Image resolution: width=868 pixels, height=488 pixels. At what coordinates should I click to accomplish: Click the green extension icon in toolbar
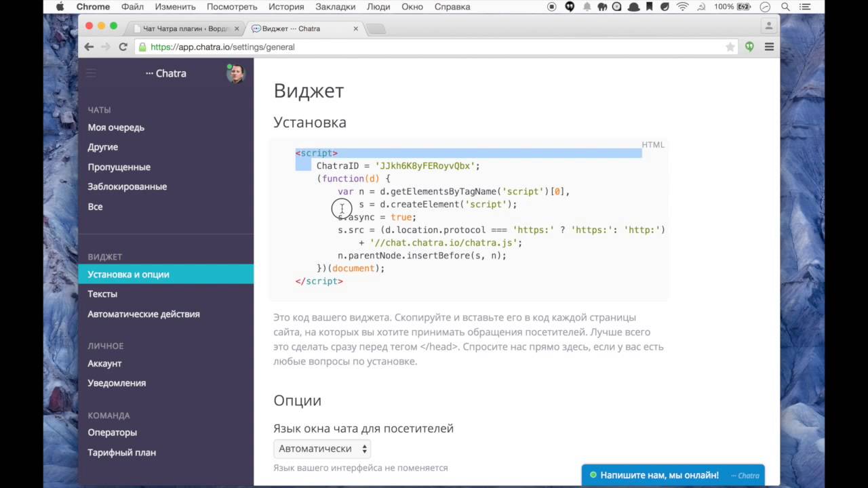coord(749,47)
